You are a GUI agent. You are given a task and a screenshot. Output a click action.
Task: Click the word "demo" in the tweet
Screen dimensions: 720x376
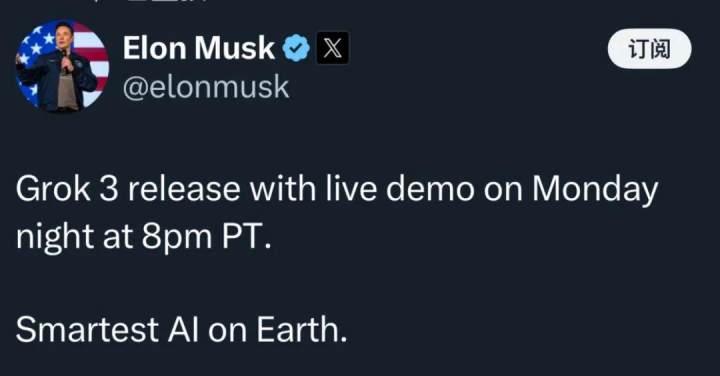pos(430,189)
